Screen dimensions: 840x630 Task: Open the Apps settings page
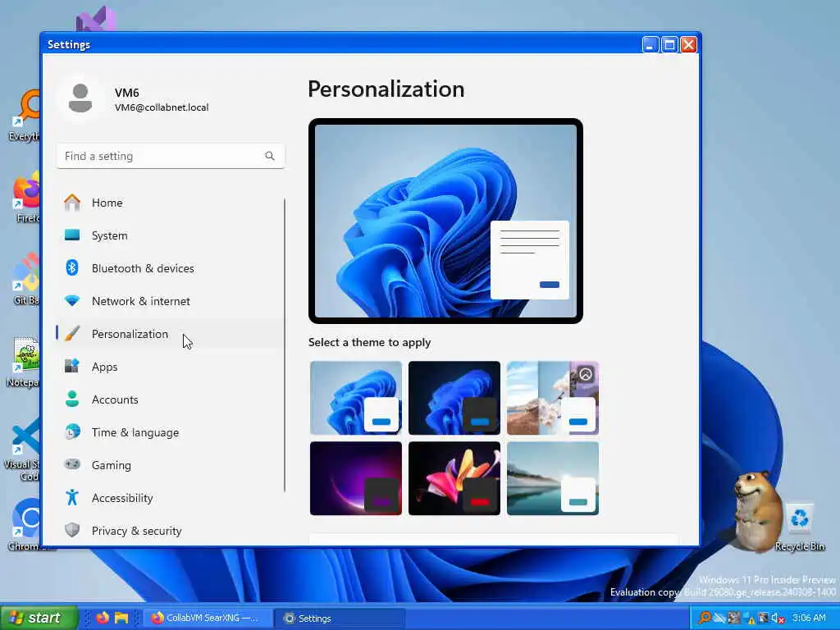(171, 367)
